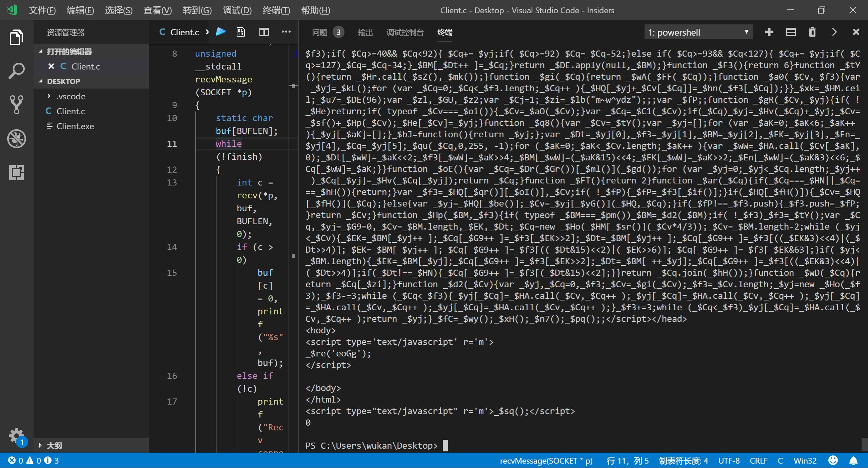The width and height of the screenshot is (868, 468).
Task: Maximize the panel with chevron icon
Action: tap(834, 32)
